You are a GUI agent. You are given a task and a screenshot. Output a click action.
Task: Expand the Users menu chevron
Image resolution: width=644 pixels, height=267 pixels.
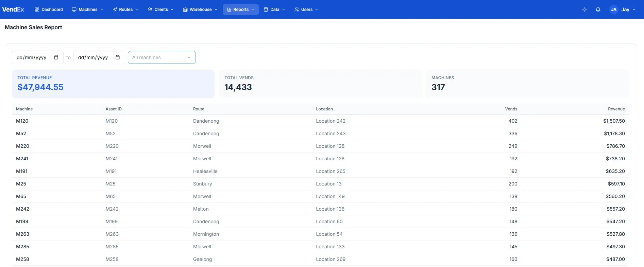(x=317, y=10)
